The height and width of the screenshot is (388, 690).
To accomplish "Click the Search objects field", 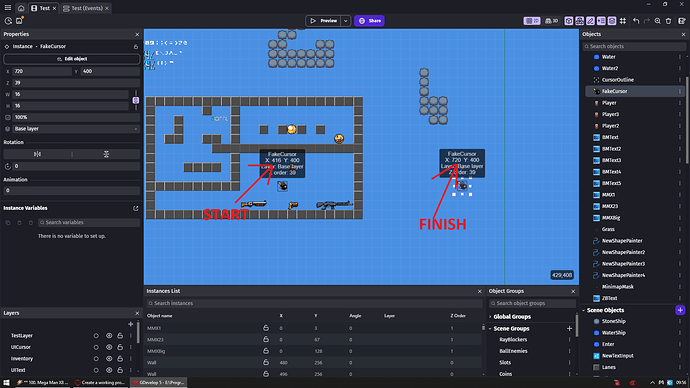I will pos(634,46).
